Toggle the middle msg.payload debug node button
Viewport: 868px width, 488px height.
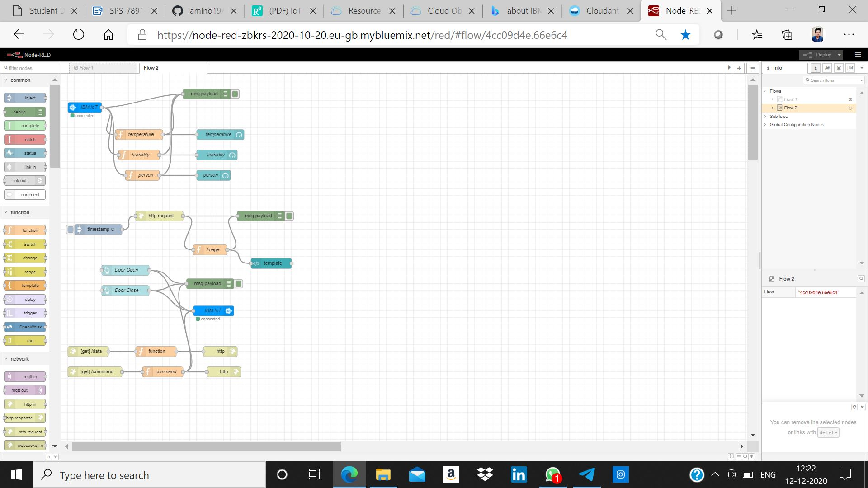tap(290, 216)
